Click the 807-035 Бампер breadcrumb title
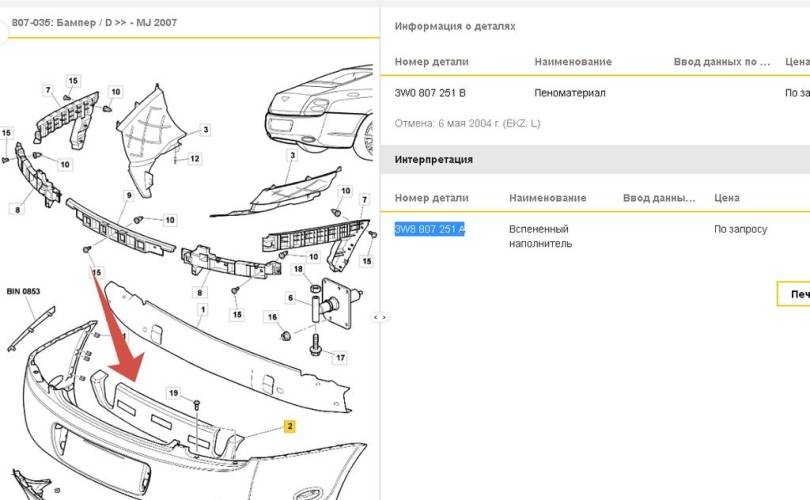Viewport: 810px width, 500px height. click(x=94, y=23)
